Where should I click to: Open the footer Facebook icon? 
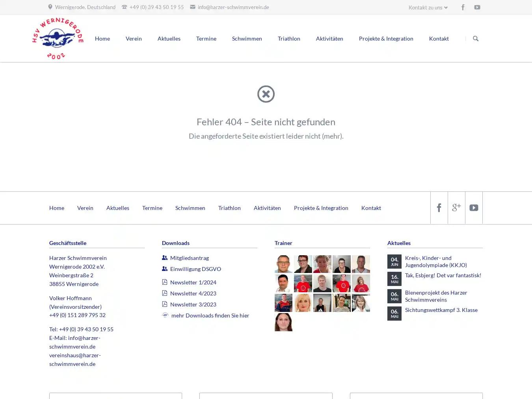click(439, 208)
